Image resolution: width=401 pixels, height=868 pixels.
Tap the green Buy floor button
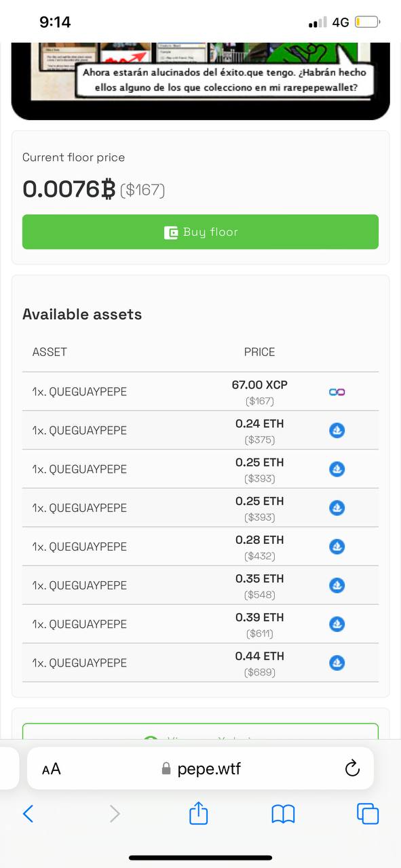point(200,232)
